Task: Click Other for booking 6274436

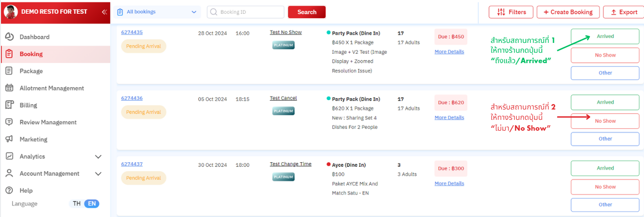Action: [x=605, y=139]
